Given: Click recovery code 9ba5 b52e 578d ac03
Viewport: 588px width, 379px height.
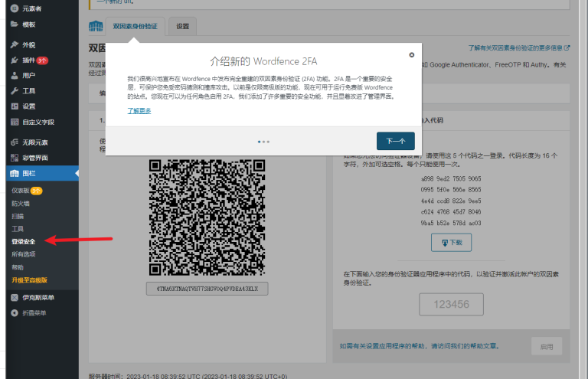Looking at the screenshot, I should (451, 223).
